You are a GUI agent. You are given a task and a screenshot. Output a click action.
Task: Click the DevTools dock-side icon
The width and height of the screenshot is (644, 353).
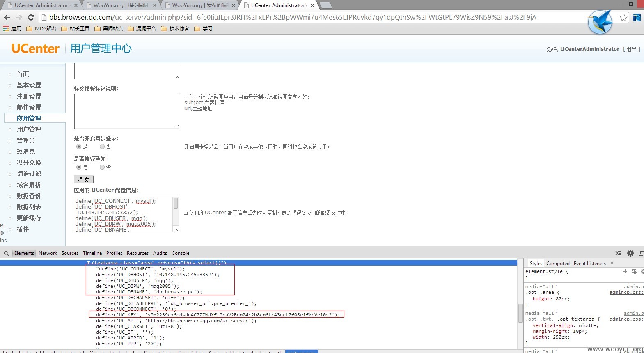tap(641, 253)
